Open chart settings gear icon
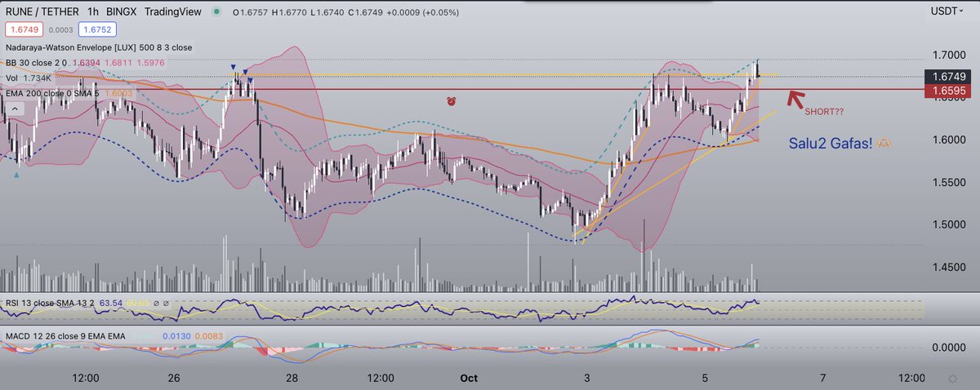Image resolution: width=980 pixels, height=390 pixels. (952, 379)
